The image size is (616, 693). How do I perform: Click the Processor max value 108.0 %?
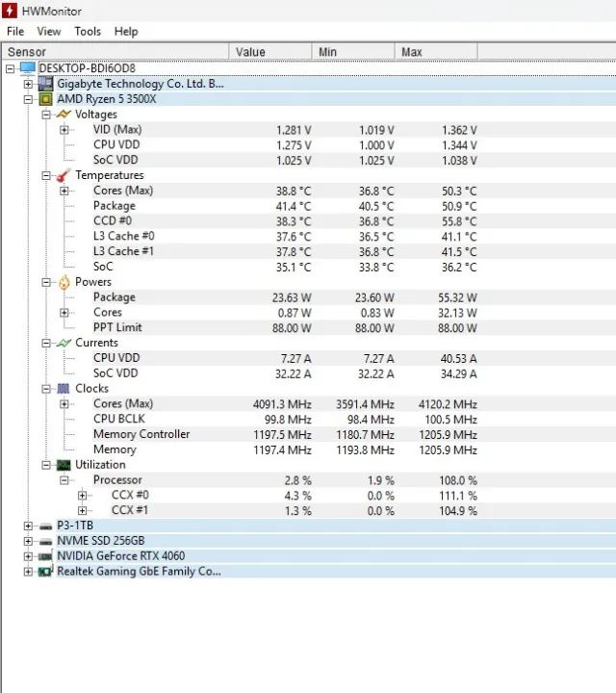click(x=458, y=481)
